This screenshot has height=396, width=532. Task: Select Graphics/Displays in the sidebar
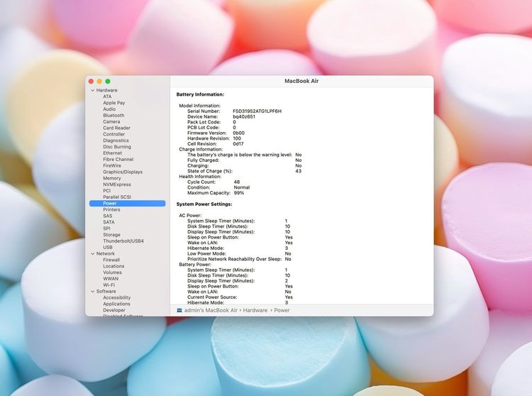click(x=123, y=172)
